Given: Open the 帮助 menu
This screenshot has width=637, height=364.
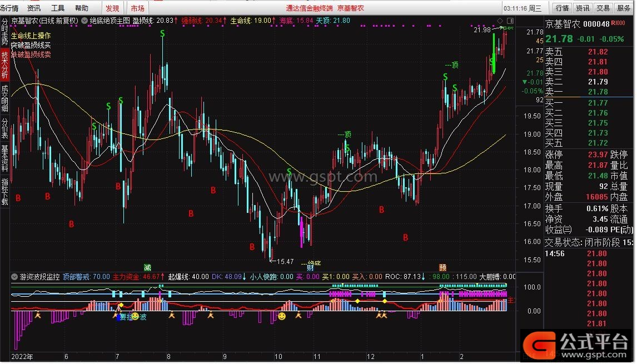Looking at the screenshot, I should click(82, 8).
